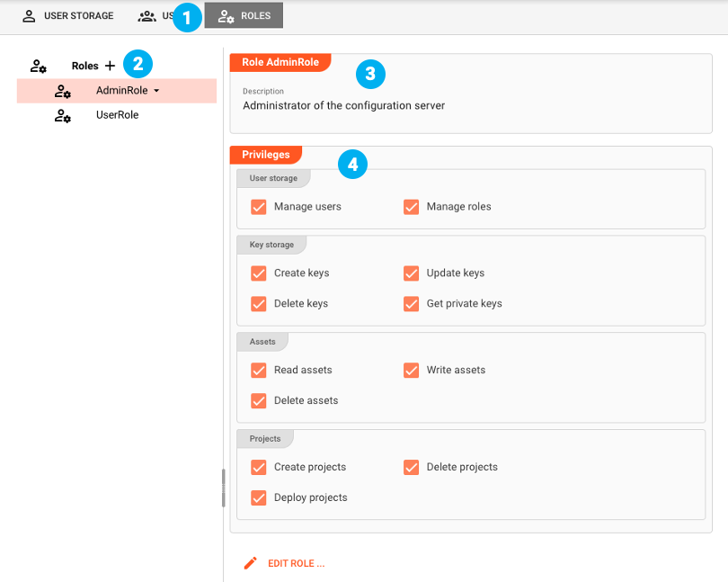Viewport: 728px width, 582px height.
Task: Select UserRole in the roles tree
Action: pos(117,115)
